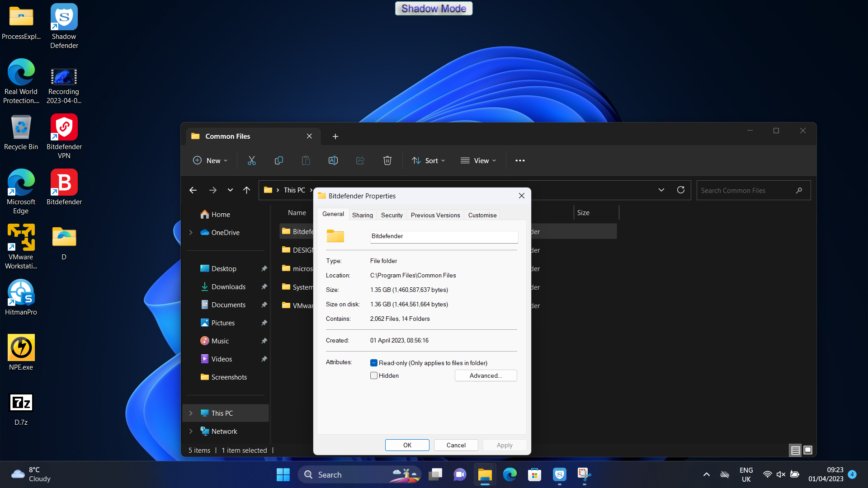Expand the New item dropdown

pos(210,160)
